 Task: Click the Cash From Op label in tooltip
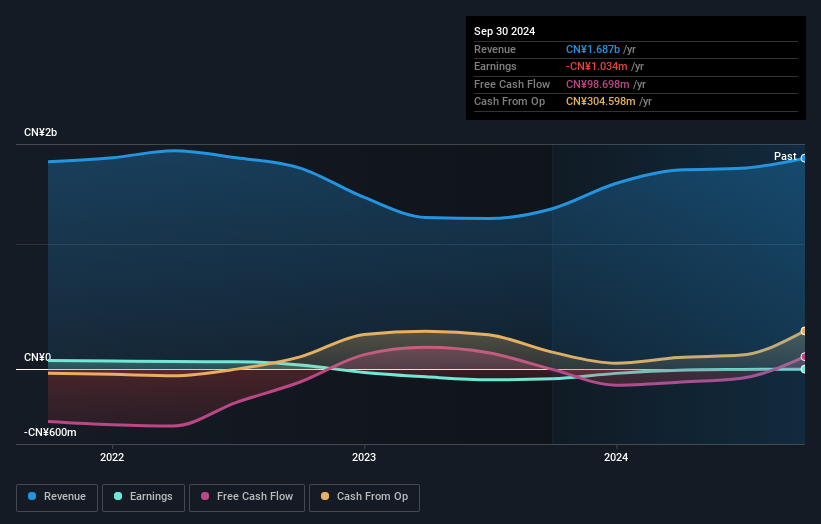click(509, 102)
